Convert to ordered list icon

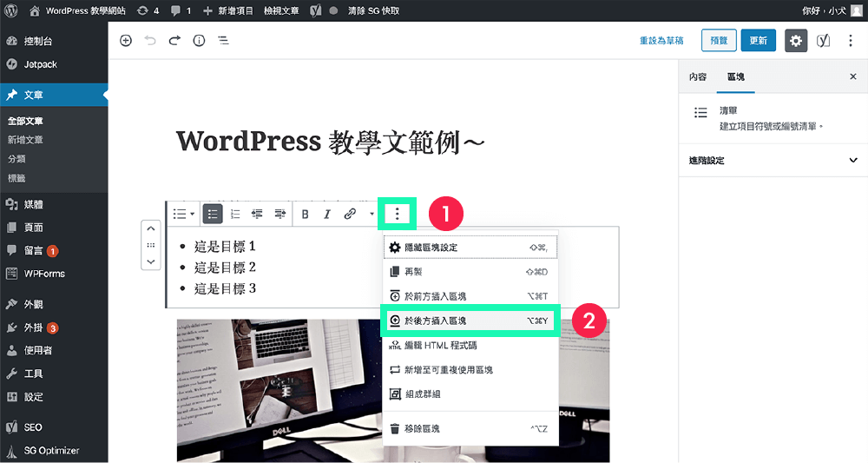235,214
